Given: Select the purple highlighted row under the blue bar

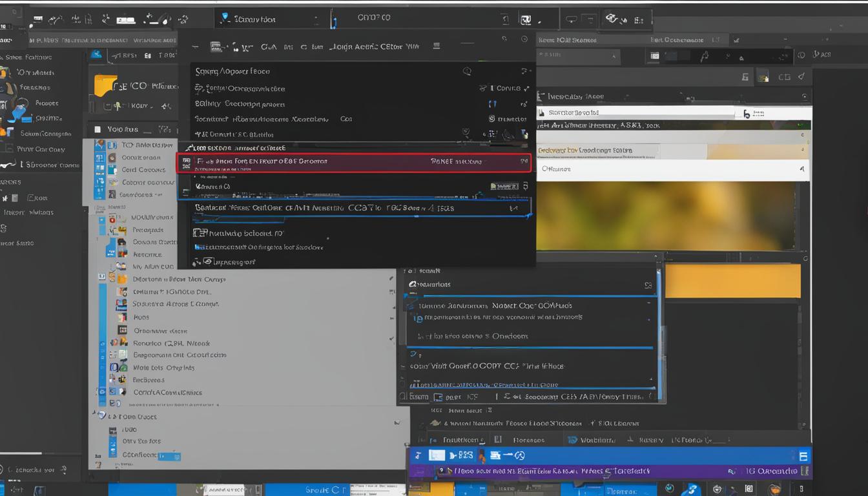Looking at the screenshot, I should (x=610, y=471).
